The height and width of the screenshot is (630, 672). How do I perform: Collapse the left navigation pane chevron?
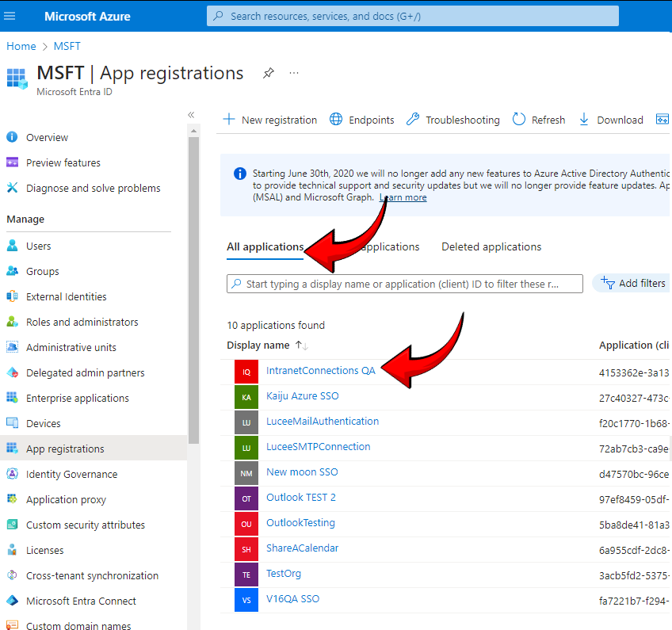(x=191, y=114)
